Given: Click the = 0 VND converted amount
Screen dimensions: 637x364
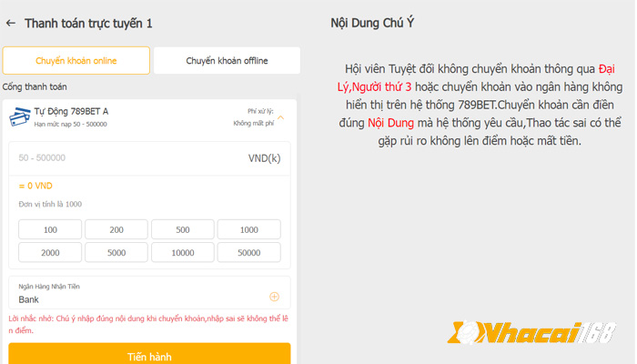Looking at the screenshot, I should click(x=35, y=186).
